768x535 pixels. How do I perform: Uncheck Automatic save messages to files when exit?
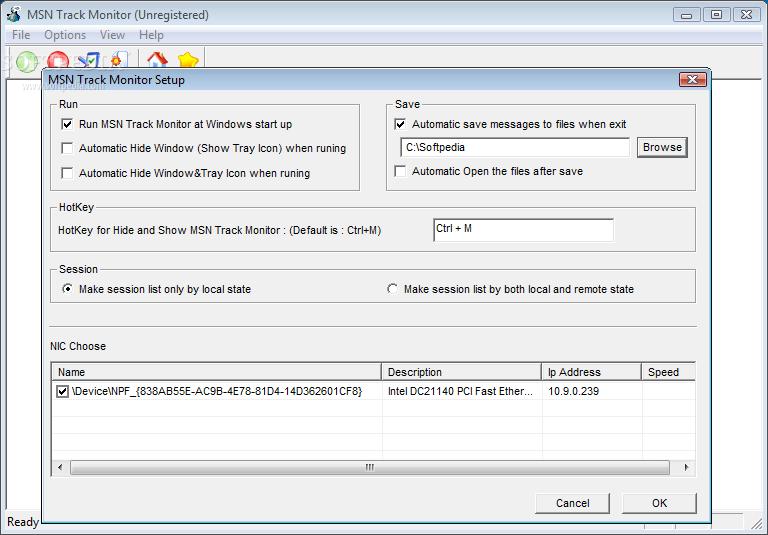point(400,124)
